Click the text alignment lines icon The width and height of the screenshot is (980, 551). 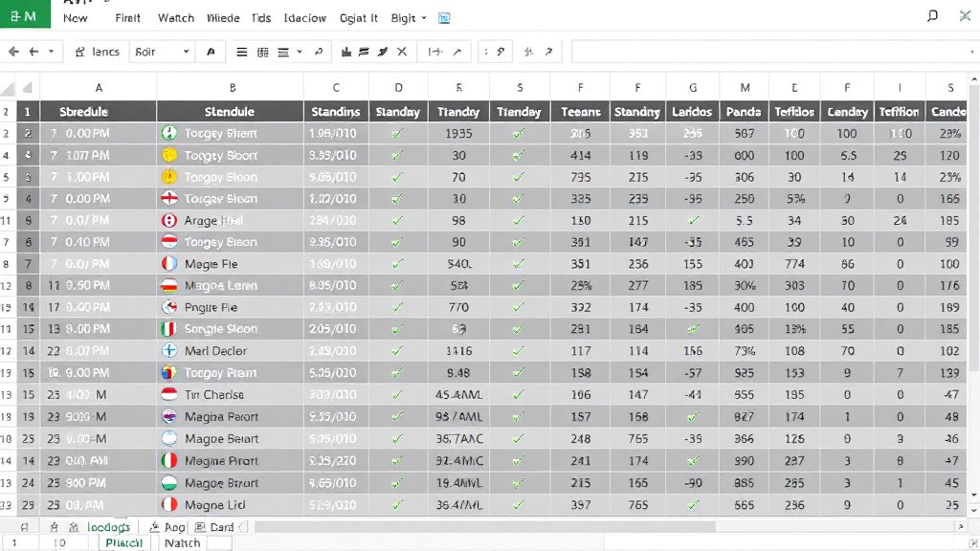[283, 52]
